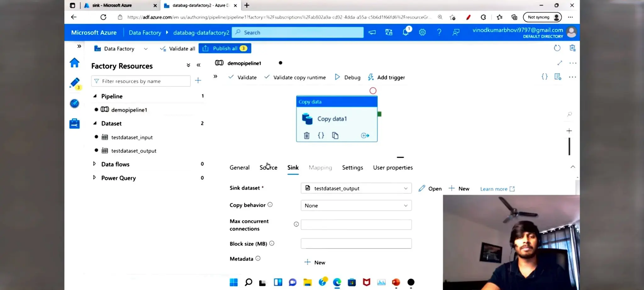Click Validate all
The width and height of the screenshot is (644, 290).
(178, 49)
